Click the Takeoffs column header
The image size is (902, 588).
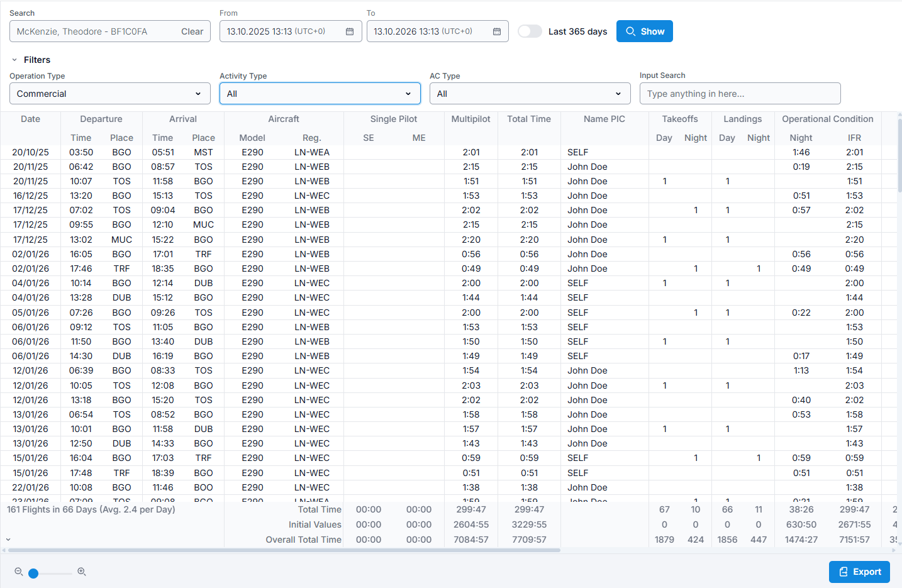tap(680, 119)
